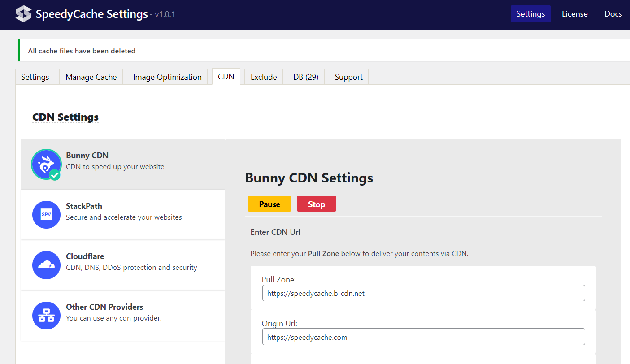Open the DB (29) tab

click(x=306, y=77)
